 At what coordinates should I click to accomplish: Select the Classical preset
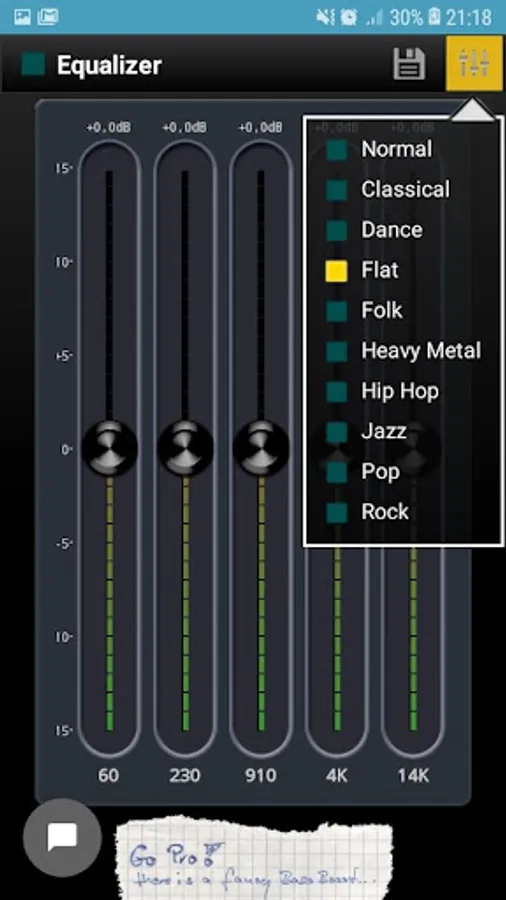pyautogui.click(x=405, y=190)
